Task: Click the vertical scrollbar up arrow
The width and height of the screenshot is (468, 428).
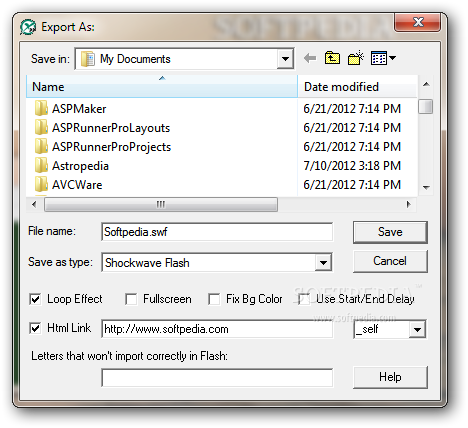Action: point(426,84)
